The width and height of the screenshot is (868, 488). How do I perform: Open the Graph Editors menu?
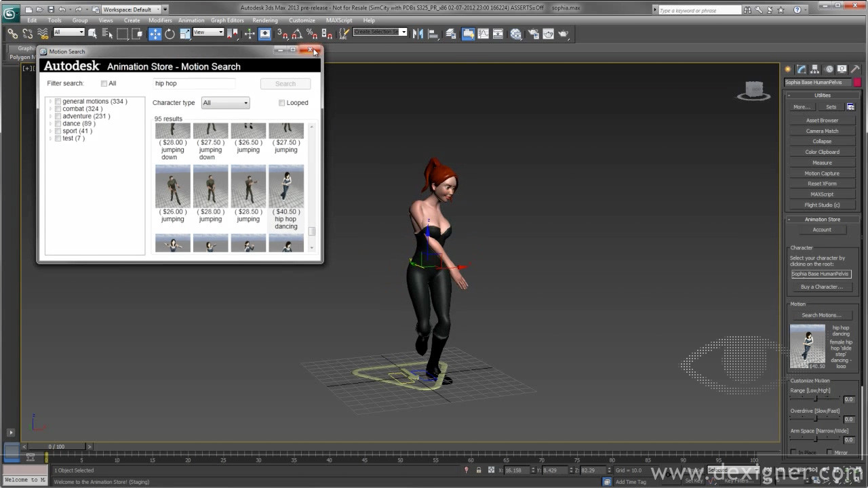point(227,20)
